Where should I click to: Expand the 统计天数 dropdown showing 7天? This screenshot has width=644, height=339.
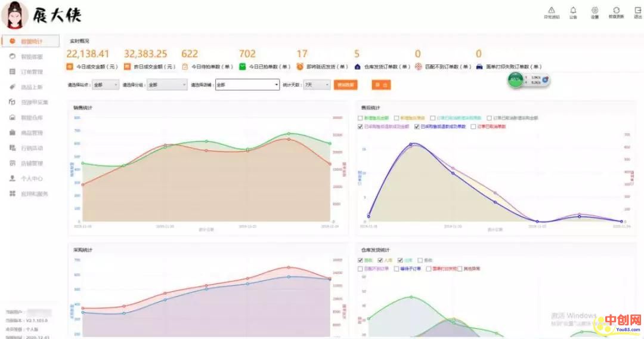click(317, 85)
